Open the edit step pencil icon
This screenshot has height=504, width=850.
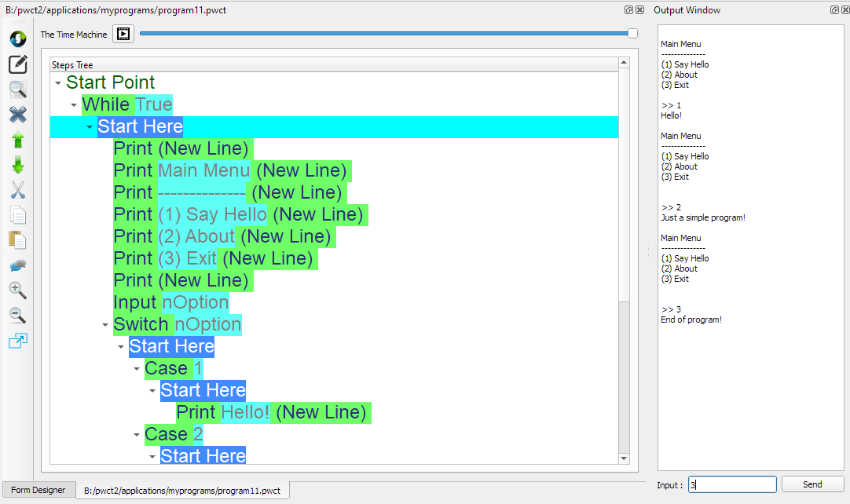[17, 64]
